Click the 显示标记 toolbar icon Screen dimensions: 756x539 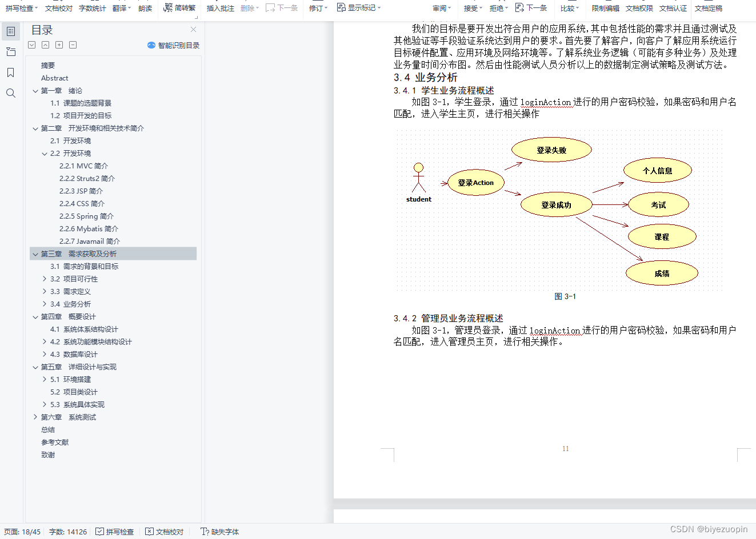(x=341, y=7)
